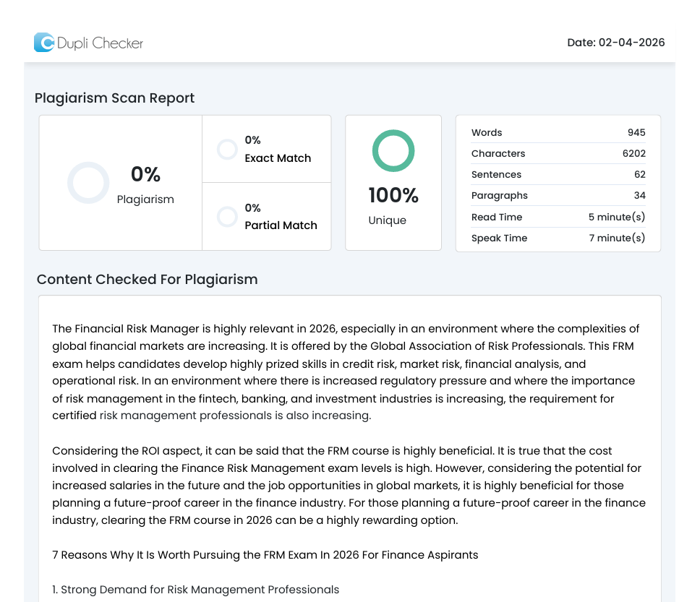Click the Sentences count row
Image resolution: width=700 pixels, height=602 pixels.
click(x=558, y=175)
